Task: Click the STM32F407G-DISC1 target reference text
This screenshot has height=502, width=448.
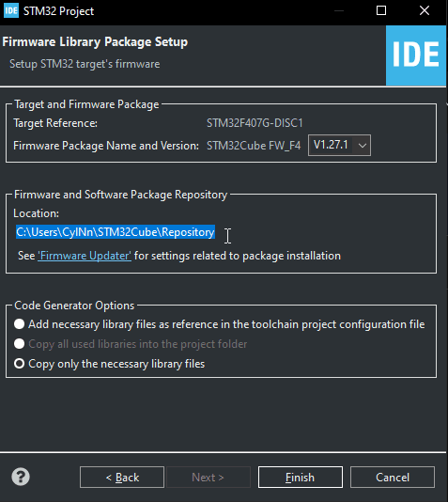Action: (x=255, y=123)
